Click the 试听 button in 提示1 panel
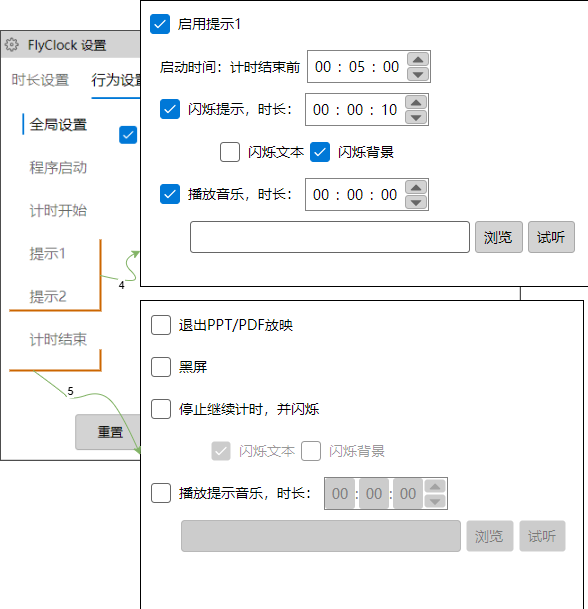This screenshot has height=609, width=588. pos(551,237)
